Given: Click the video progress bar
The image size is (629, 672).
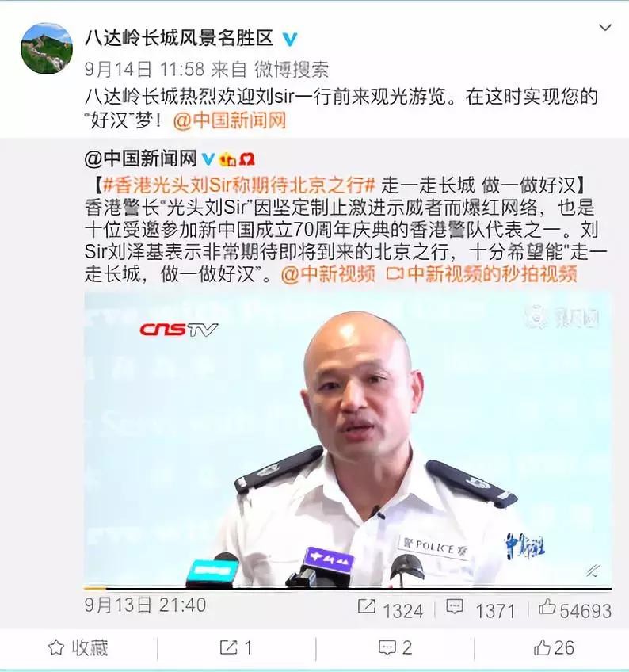Looking at the screenshot, I should coord(348,588).
